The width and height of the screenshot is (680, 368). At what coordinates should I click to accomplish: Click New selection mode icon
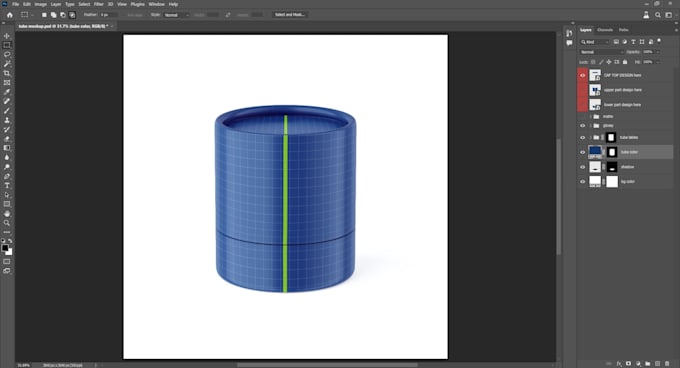point(44,15)
